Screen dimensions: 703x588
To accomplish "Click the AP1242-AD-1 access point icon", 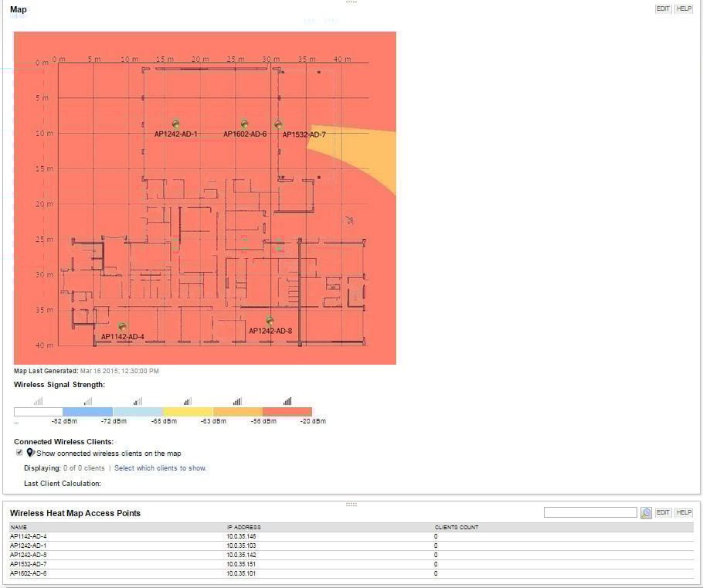I will 175,124.
